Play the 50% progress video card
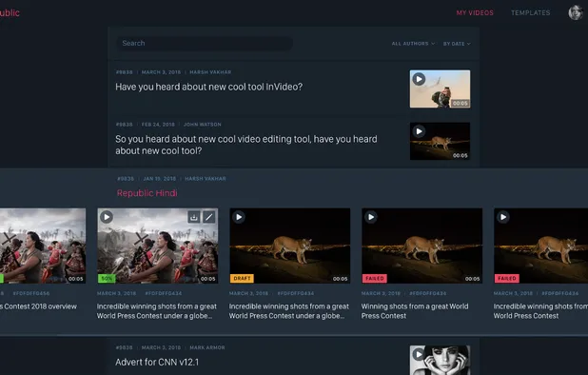 tap(107, 217)
